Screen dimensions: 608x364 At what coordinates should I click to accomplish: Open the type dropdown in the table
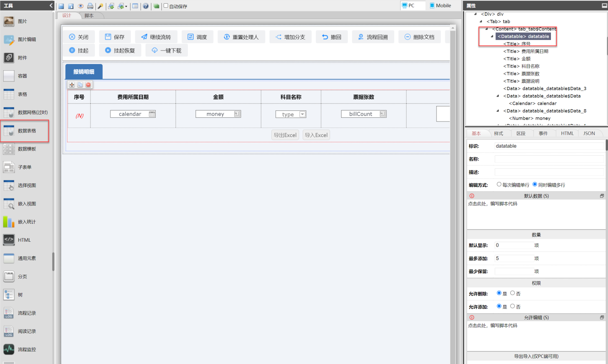[x=302, y=115]
